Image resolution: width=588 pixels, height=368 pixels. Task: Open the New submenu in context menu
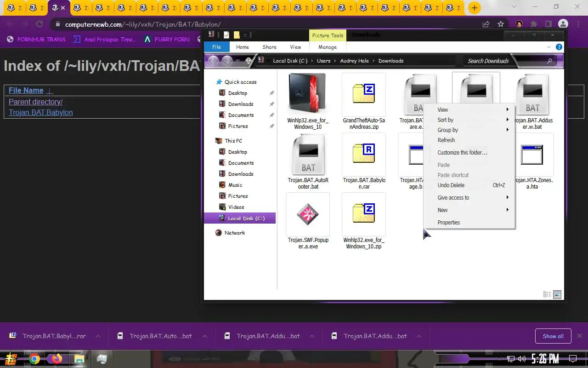[469, 210]
